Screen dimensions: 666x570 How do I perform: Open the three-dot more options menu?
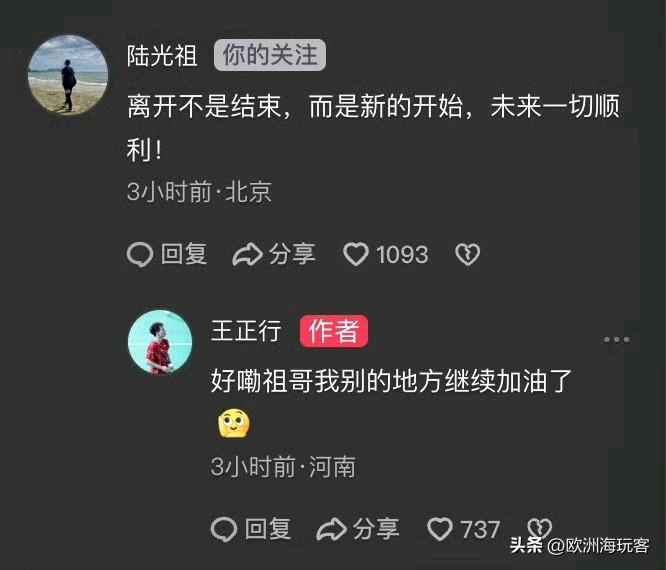(616, 339)
